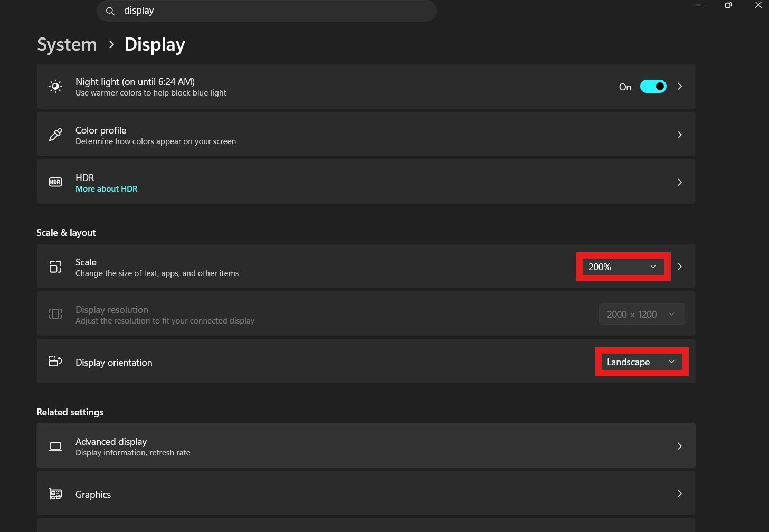The image size is (769, 532).
Task: Open Advanced display chevron
Action: [680, 446]
